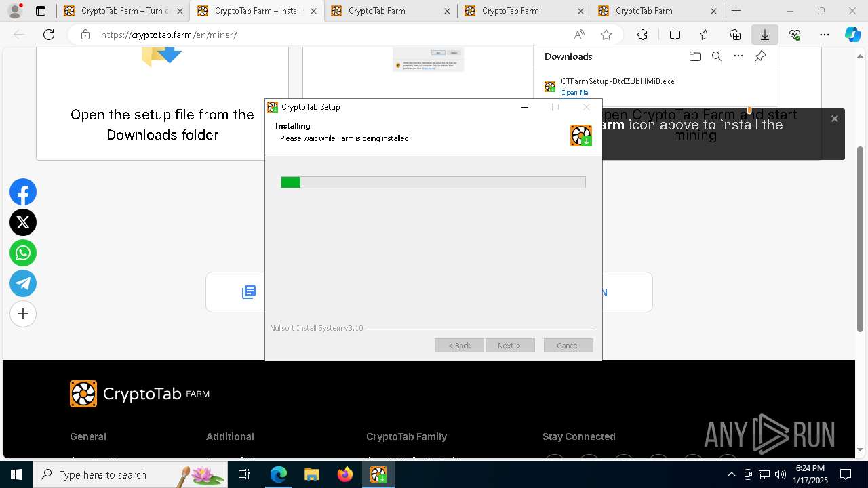
Task: Pin the Downloads panel
Action: [760, 56]
